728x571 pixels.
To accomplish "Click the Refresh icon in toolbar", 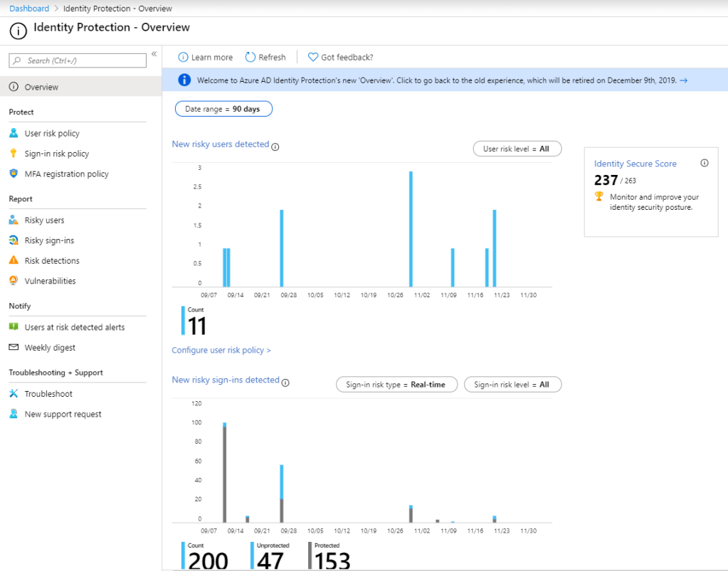I will tap(250, 58).
